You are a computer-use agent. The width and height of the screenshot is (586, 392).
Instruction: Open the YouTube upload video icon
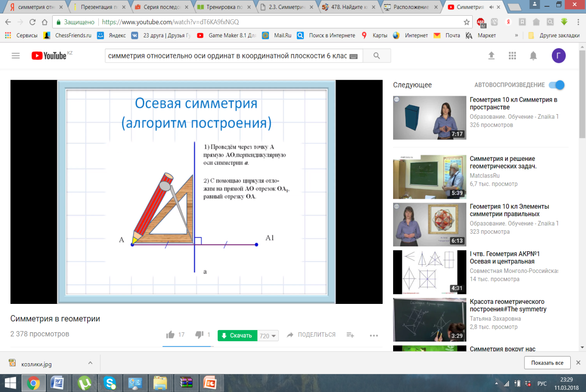[x=491, y=55]
